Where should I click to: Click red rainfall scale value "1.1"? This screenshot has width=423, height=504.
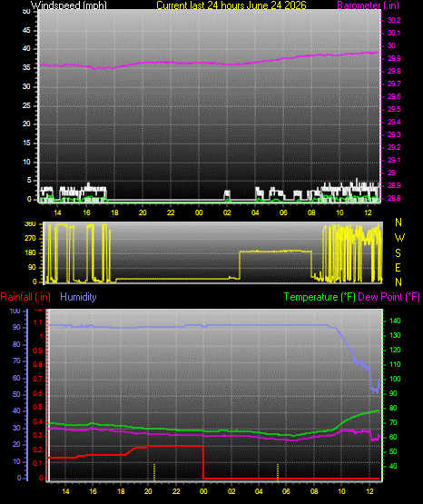[38, 322]
